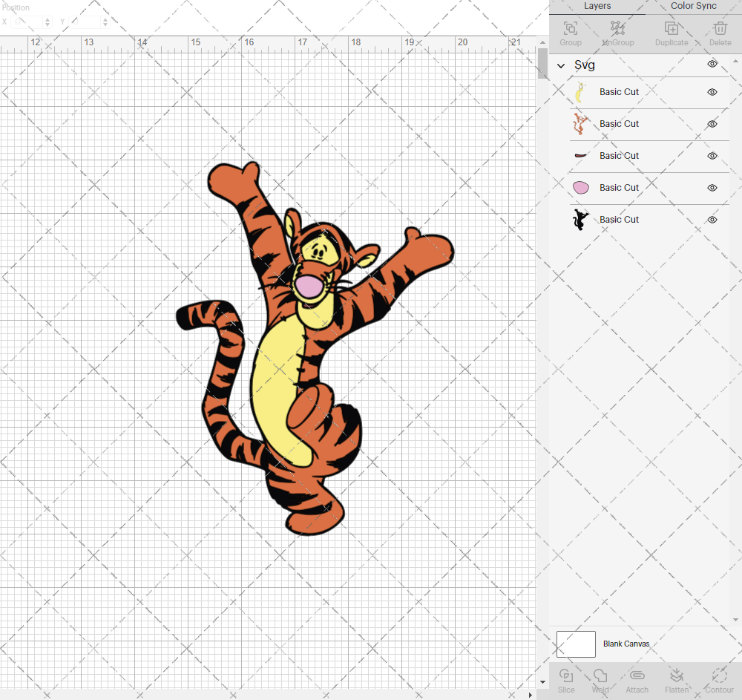The width and height of the screenshot is (742, 700).
Task: Hide the pink nose Basic Cut layer
Action: (712, 188)
